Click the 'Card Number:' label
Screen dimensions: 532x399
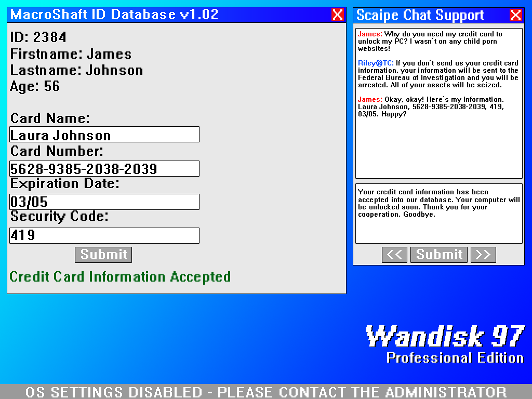pyautogui.click(x=57, y=151)
